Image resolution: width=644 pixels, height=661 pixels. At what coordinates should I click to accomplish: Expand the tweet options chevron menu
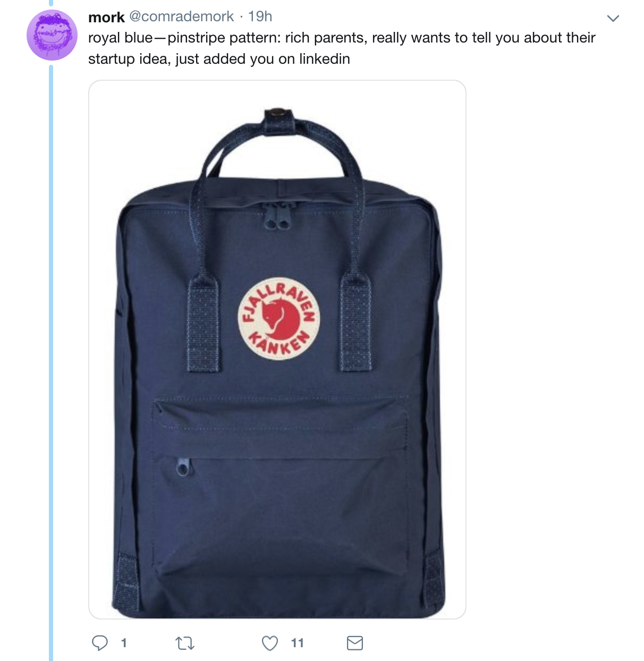pos(613,19)
